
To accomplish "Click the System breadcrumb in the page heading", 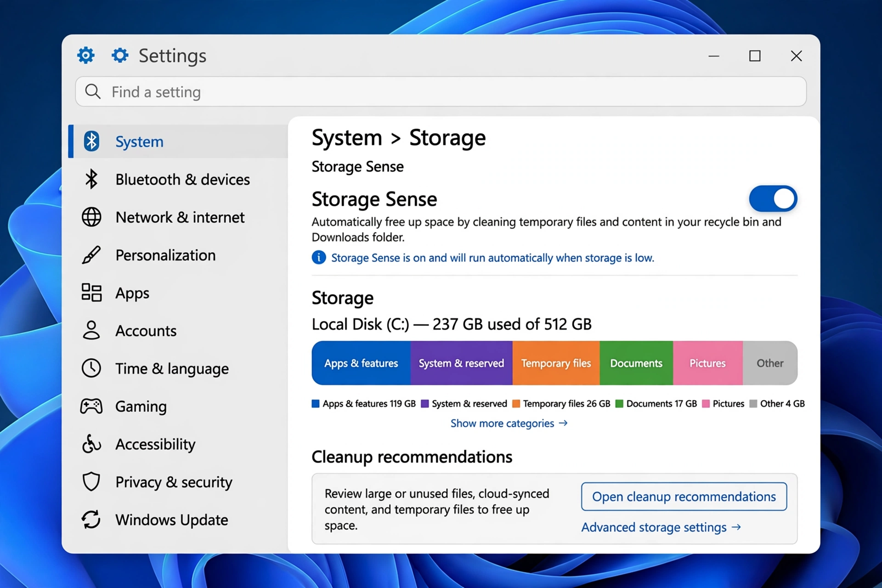I will coord(347,138).
